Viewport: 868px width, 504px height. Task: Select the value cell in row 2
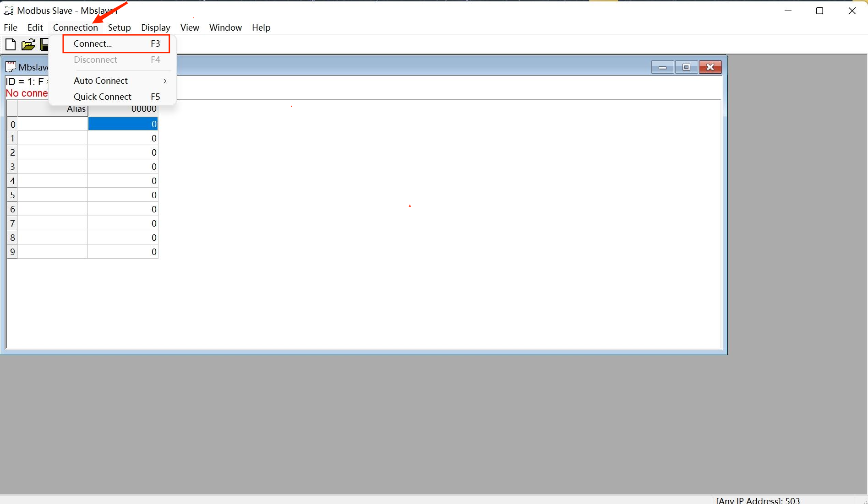point(123,152)
